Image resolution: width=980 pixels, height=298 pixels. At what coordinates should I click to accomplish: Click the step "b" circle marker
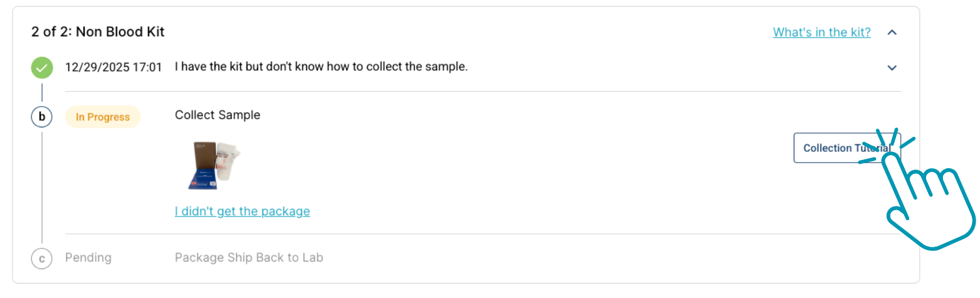tap(42, 117)
